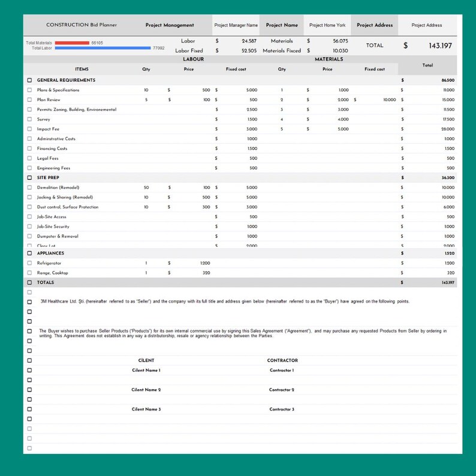Click the bold Project Name label
The height and width of the screenshot is (476, 476).
(x=282, y=25)
